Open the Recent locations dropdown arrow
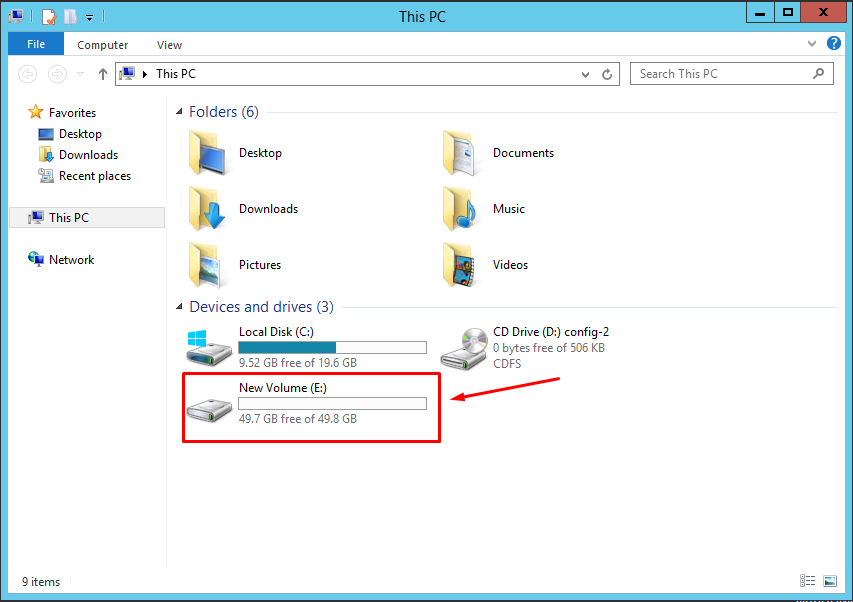 81,74
